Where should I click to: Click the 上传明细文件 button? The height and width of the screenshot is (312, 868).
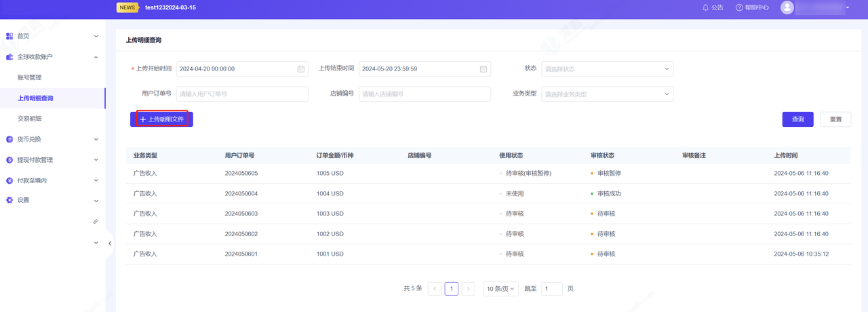pyautogui.click(x=161, y=119)
